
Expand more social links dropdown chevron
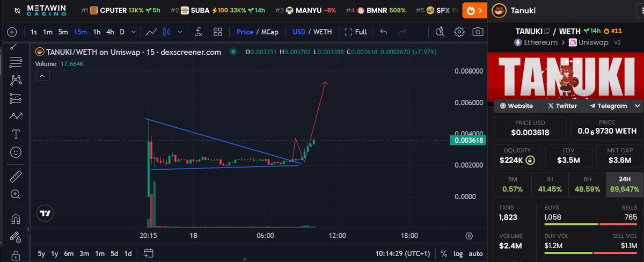pos(638,106)
